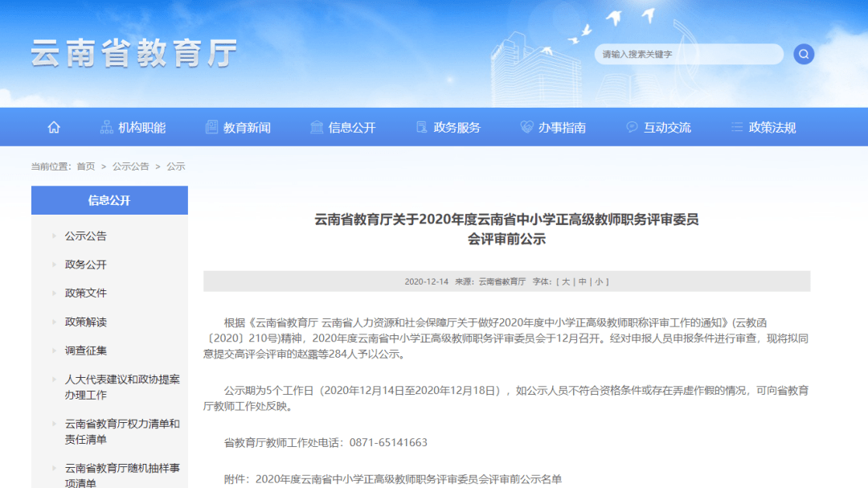Click the article title heading
This screenshot has width=868, height=488.
pyautogui.click(x=506, y=229)
